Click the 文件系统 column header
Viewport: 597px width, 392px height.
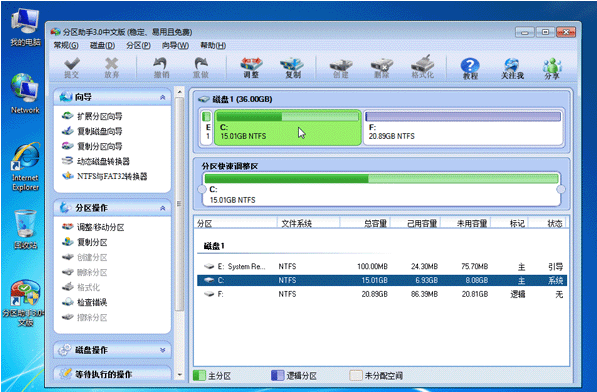click(308, 223)
